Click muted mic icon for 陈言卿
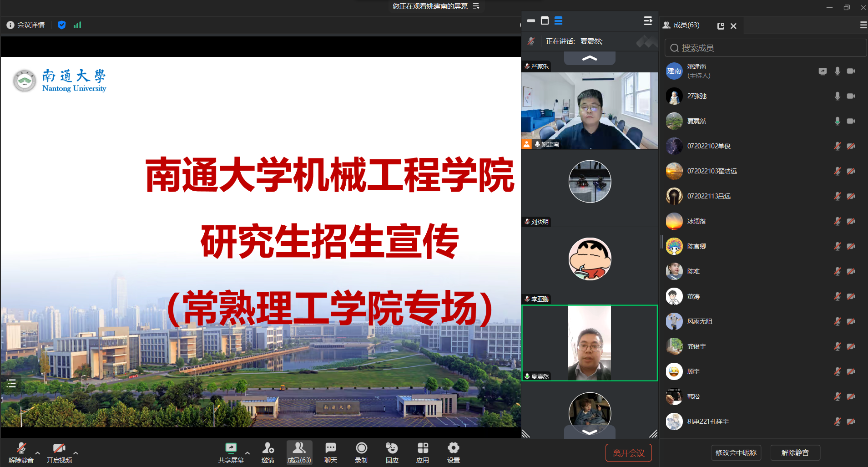Image resolution: width=868 pixels, height=467 pixels. [837, 246]
